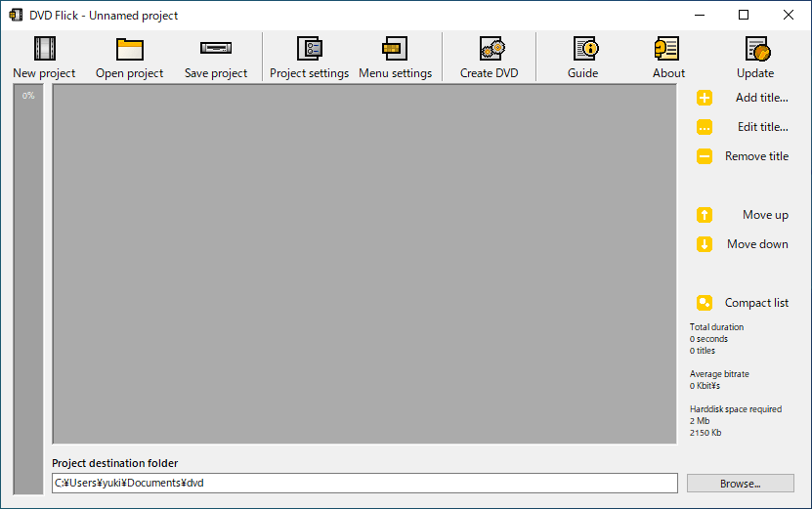Click the 0% disc usage bar

[28, 289]
